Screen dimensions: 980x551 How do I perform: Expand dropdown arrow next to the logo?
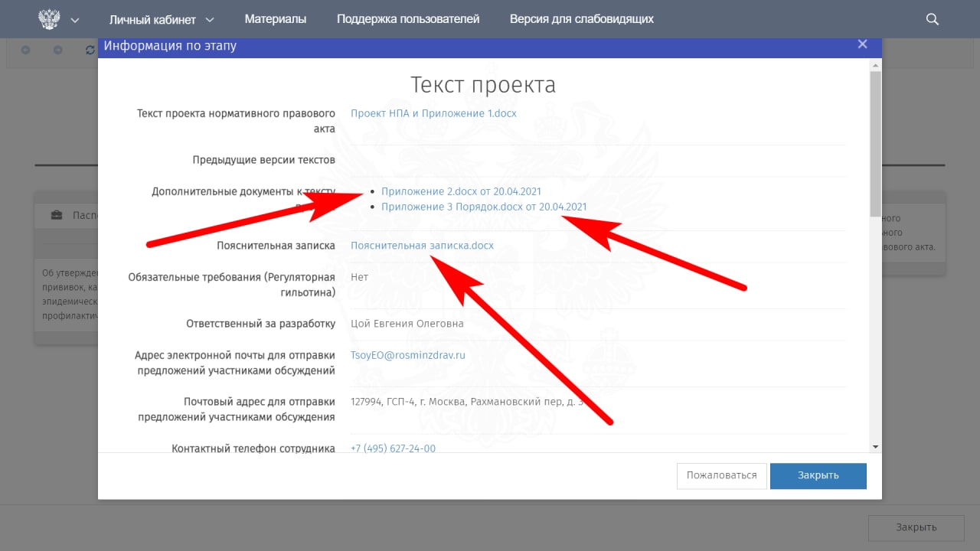(74, 21)
